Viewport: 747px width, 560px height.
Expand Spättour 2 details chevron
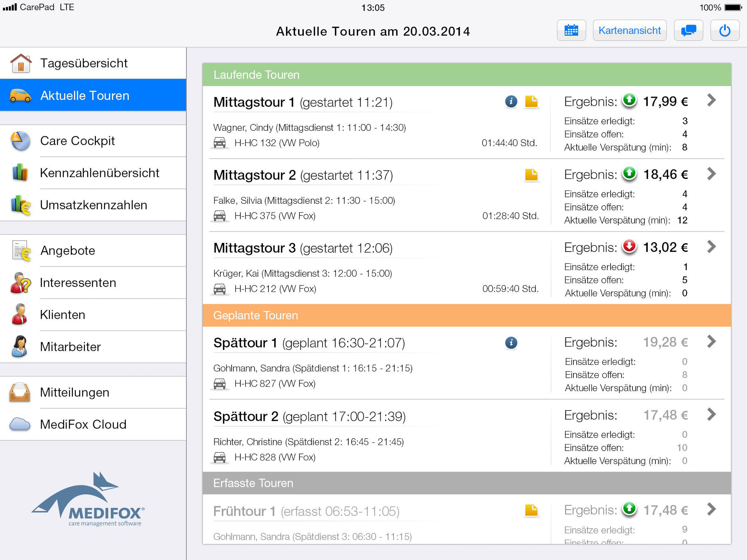711,414
